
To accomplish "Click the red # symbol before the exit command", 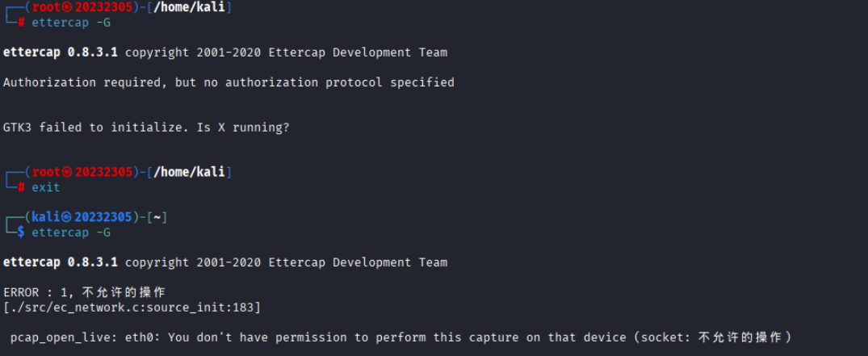I will pos(21,187).
